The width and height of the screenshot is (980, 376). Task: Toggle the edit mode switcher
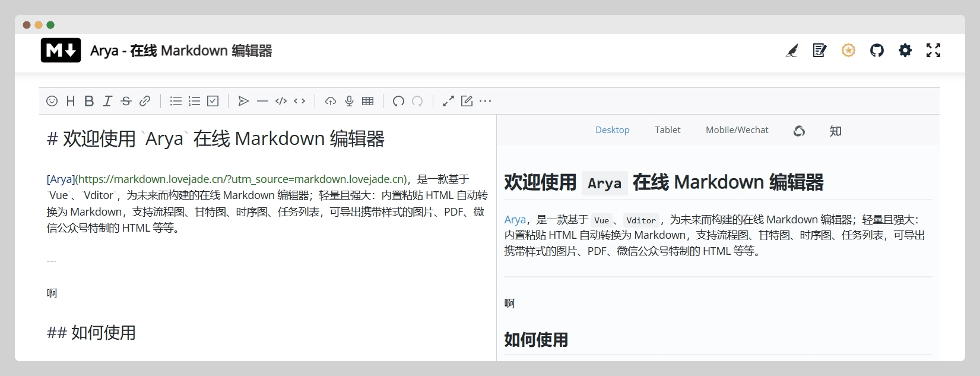point(467,101)
